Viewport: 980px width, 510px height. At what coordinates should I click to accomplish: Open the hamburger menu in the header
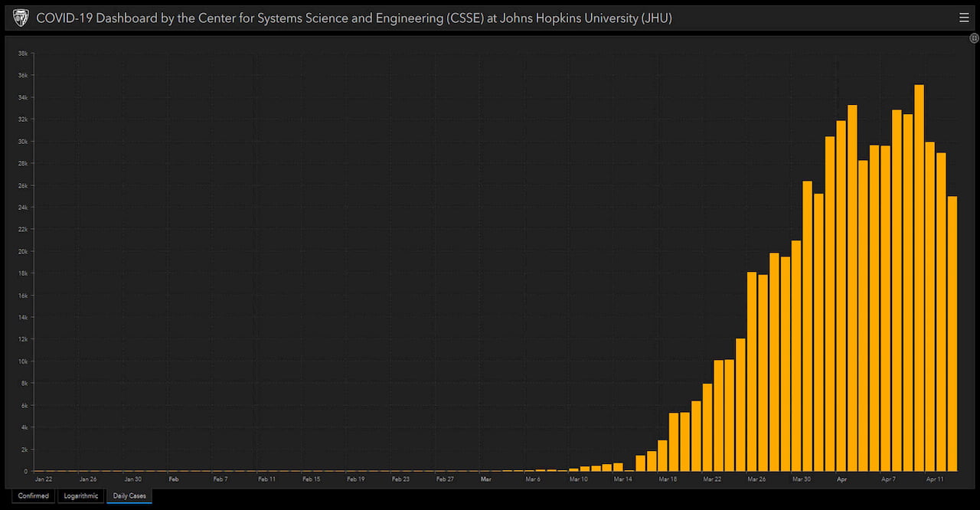pos(964,18)
